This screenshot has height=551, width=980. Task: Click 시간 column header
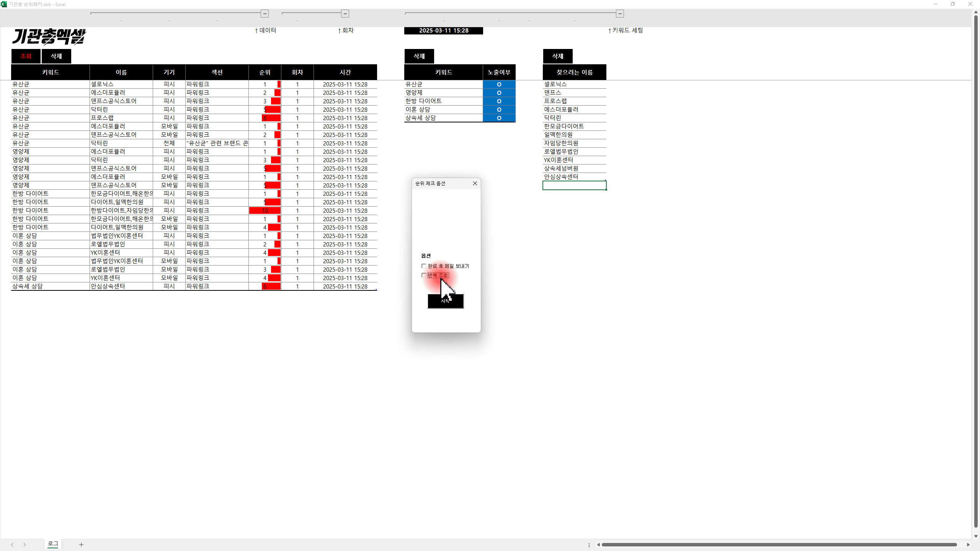point(345,72)
